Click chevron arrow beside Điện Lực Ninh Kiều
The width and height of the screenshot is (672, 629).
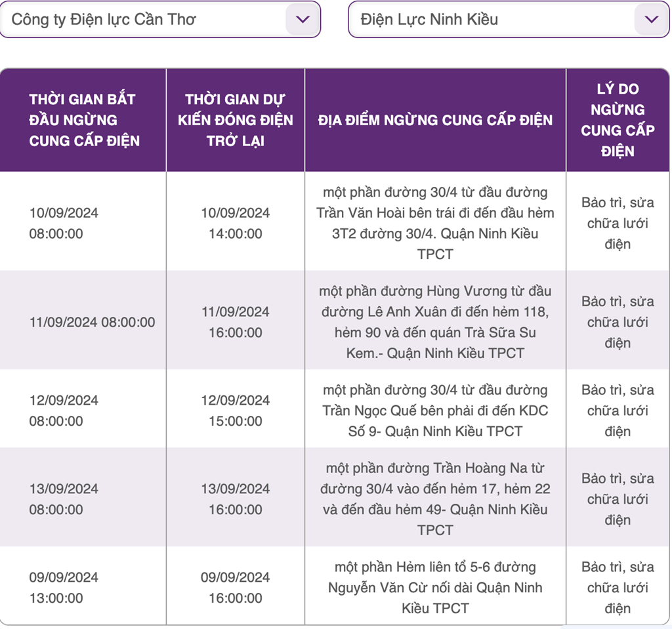pyautogui.click(x=652, y=19)
